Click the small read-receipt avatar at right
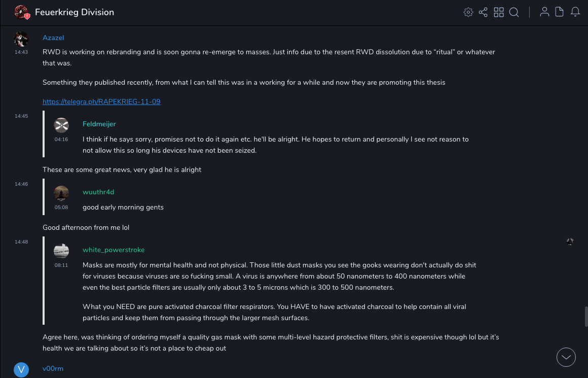The height and width of the screenshot is (378, 588). (570, 242)
